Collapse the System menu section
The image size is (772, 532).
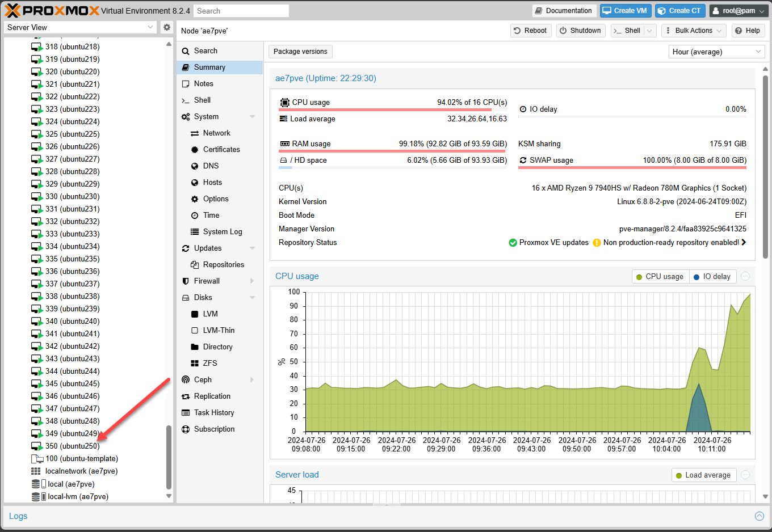coord(252,117)
